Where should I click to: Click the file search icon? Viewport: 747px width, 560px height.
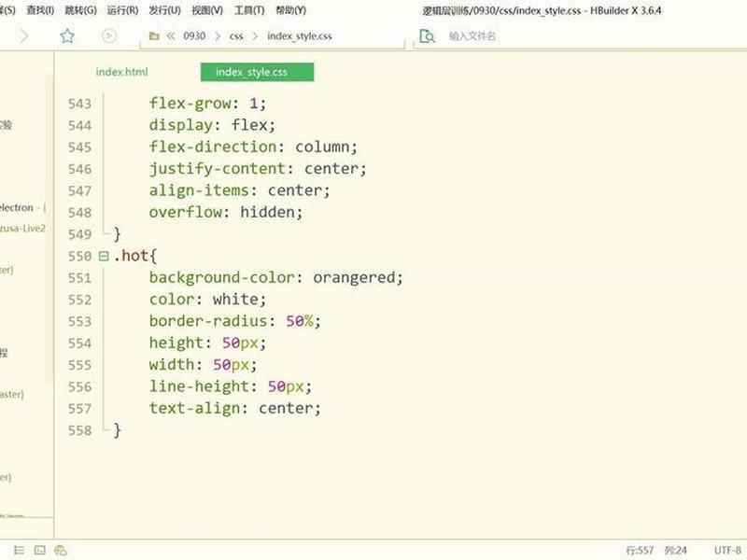coord(427,36)
